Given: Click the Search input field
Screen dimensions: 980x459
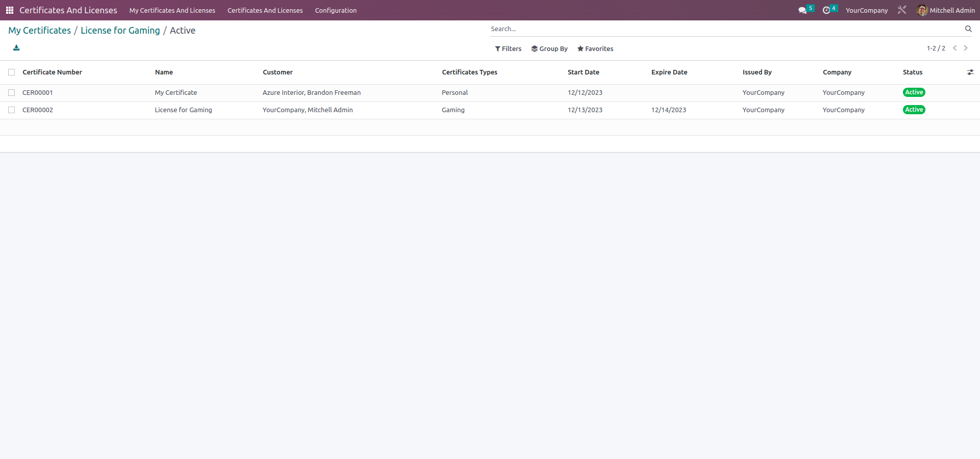Looking at the screenshot, I should 725,29.
